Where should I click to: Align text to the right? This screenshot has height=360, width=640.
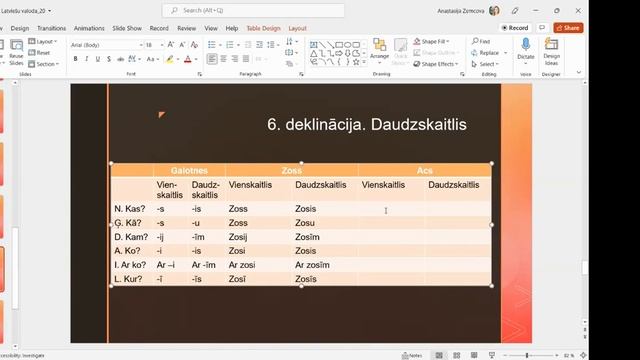pos(235,59)
